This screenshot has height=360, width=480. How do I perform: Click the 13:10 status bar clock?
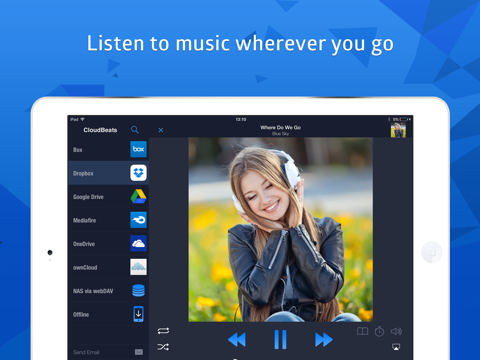241,119
